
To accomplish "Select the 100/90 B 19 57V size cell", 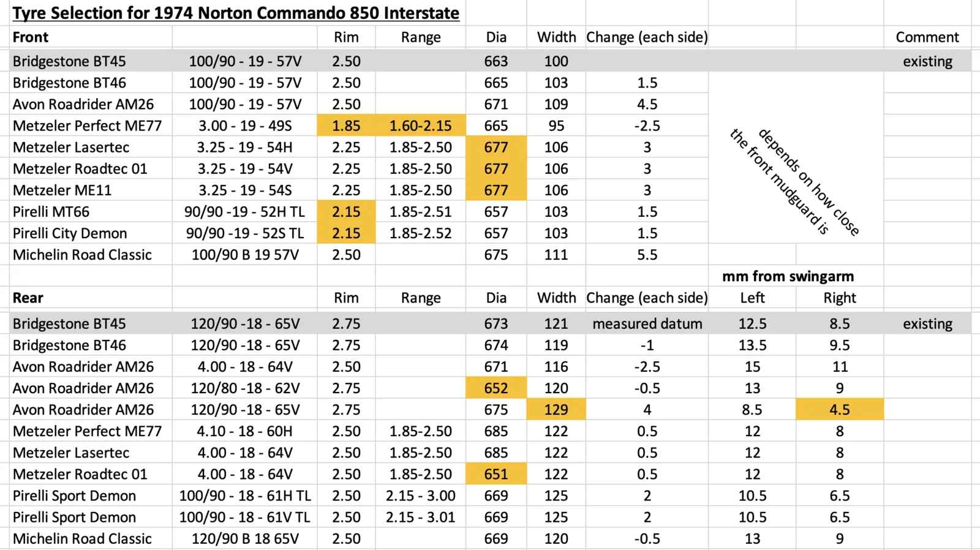I will [245, 255].
